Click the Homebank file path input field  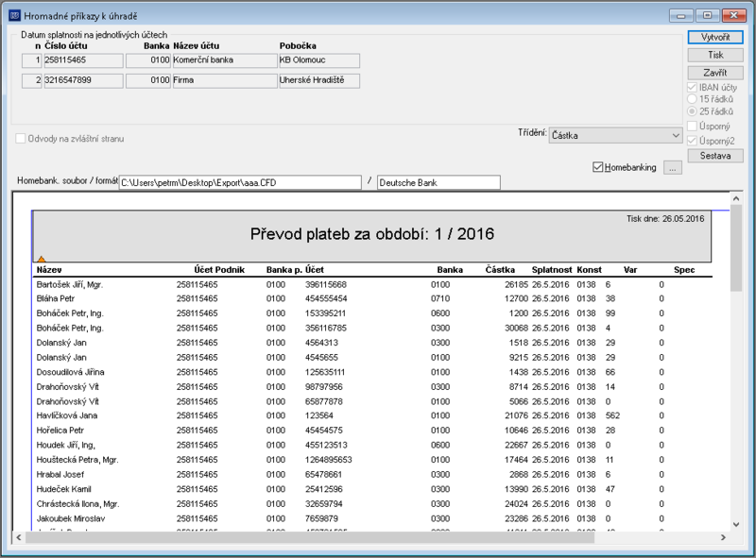pyautogui.click(x=240, y=182)
